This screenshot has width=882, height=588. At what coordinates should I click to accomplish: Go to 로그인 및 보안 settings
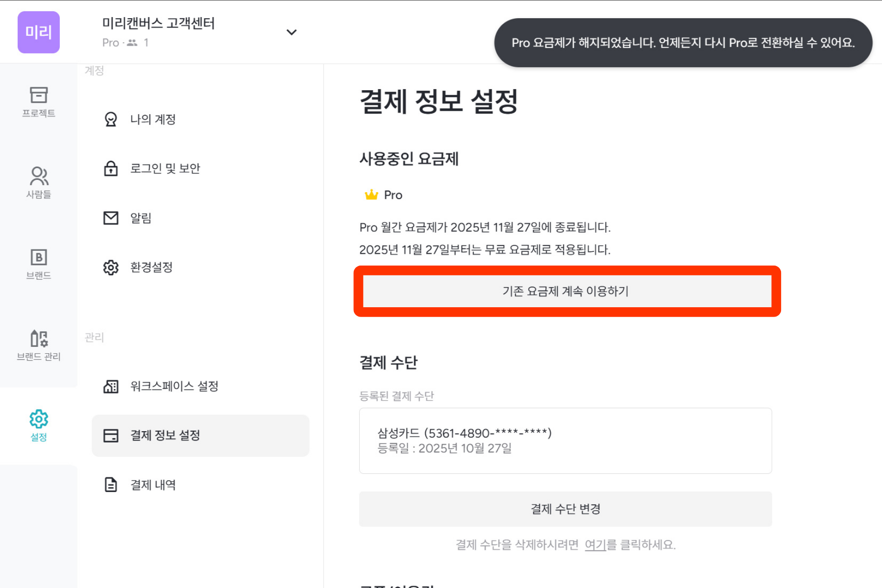(165, 169)
